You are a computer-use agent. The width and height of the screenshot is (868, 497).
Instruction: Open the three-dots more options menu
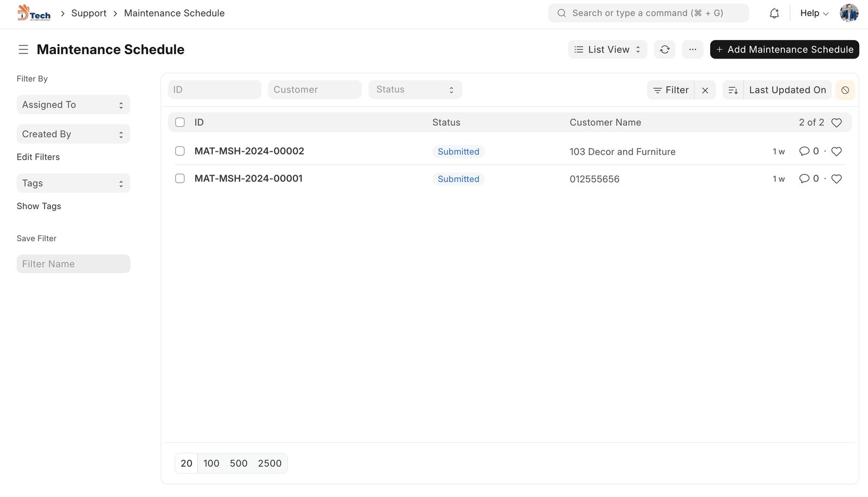point(692,49)
